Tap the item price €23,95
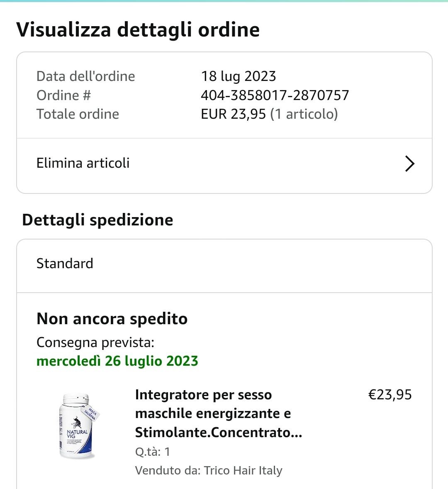The width and height of the screenshot is (448, 489). click(390, 395)
